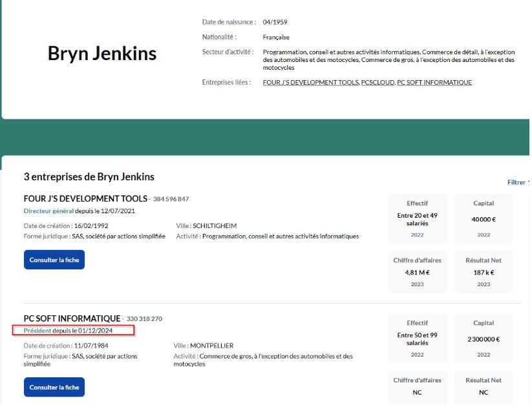Screen dimensions: 532x407
Task: Click Consulter la fiche for PC SOFT INFORMATIQUE
Action: (54, 387)
